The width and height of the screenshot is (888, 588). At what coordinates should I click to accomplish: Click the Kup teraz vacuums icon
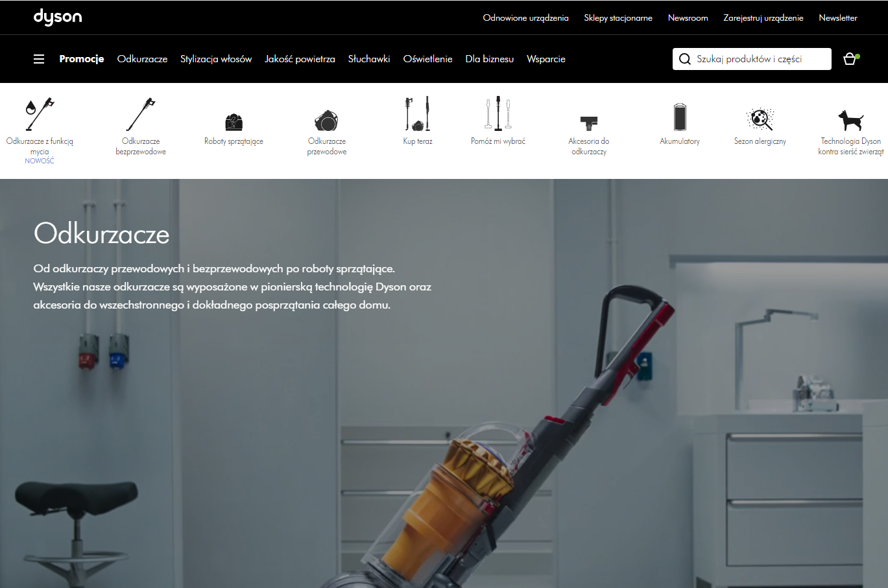click(x=418, y=113)
